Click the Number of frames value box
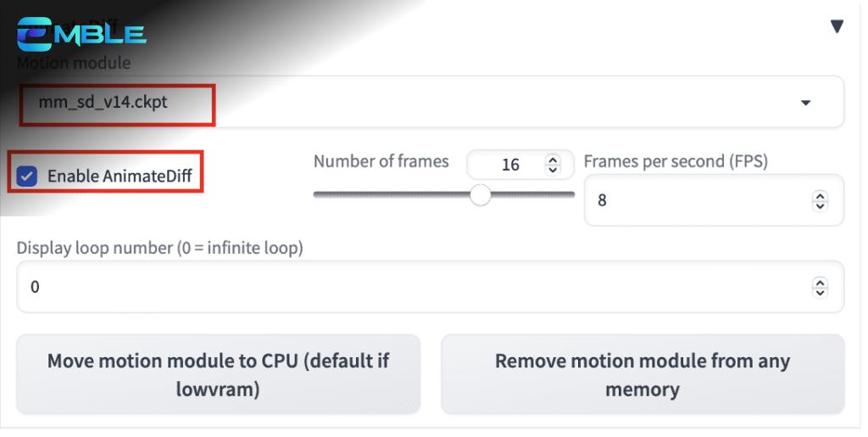 coord(520,165)
